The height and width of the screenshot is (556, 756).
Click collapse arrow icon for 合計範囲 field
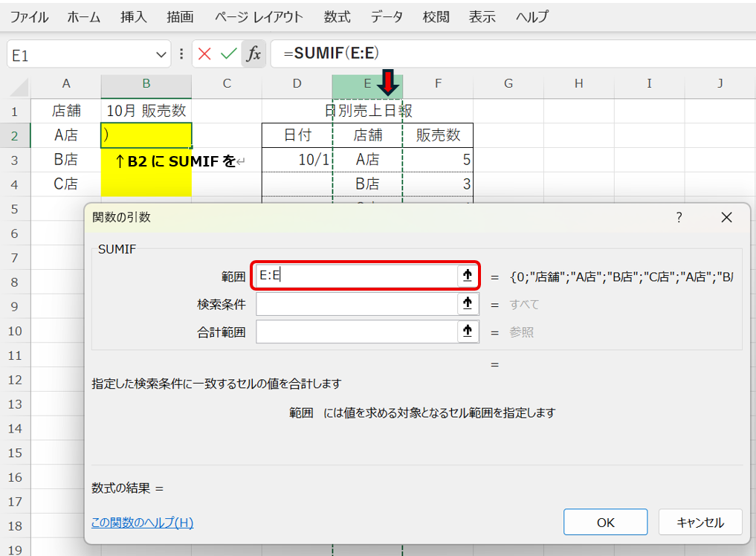467,332
